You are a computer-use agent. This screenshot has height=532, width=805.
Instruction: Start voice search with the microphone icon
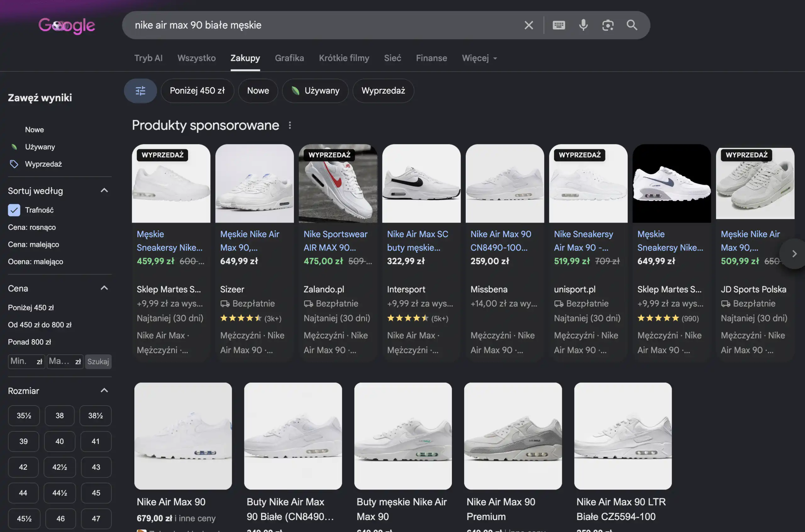583,25
